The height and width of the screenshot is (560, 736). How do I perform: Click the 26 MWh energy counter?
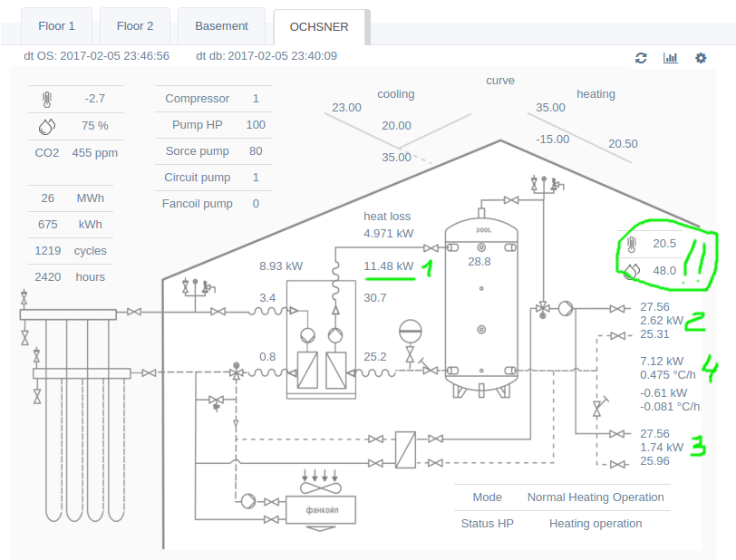click(x=71, y=198)
